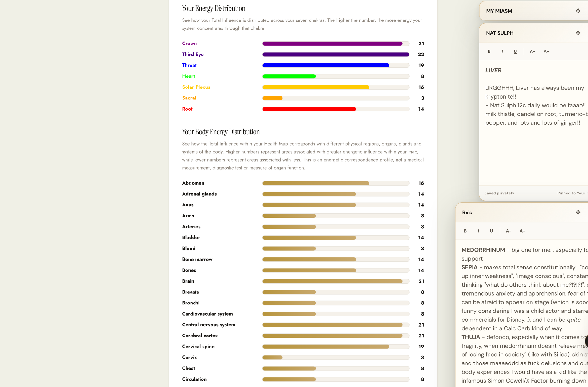Image resolution: width=588 pixels, height=387 pixels.
Task: Click the Third Eye chakra label
Action: (x=193, y=54)
